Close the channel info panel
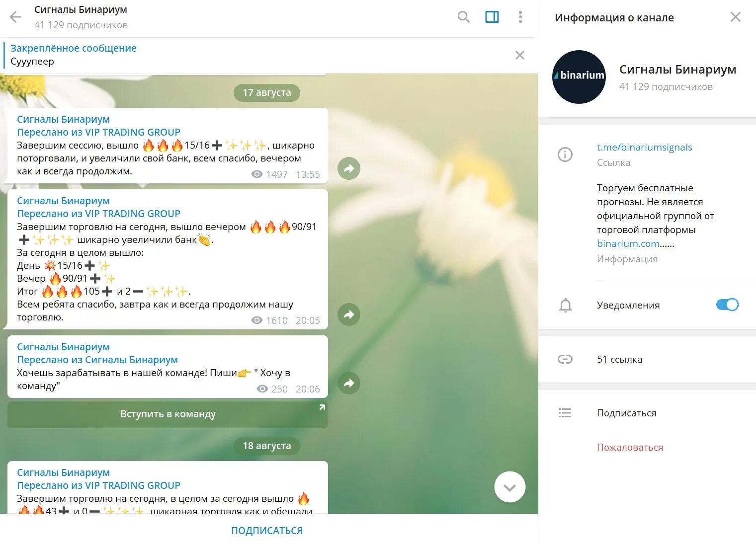This screenshot has height=545, width=756. 736,17
